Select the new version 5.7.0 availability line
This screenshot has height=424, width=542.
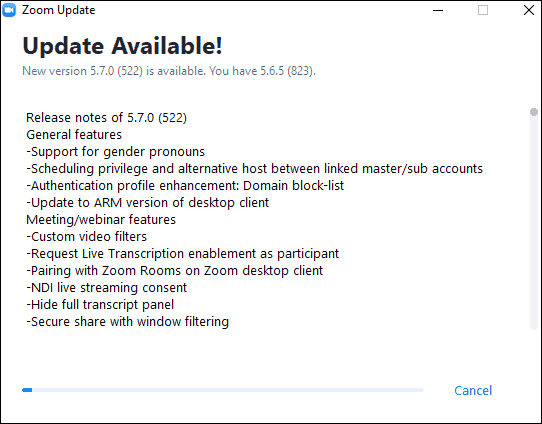pos(169,71)
